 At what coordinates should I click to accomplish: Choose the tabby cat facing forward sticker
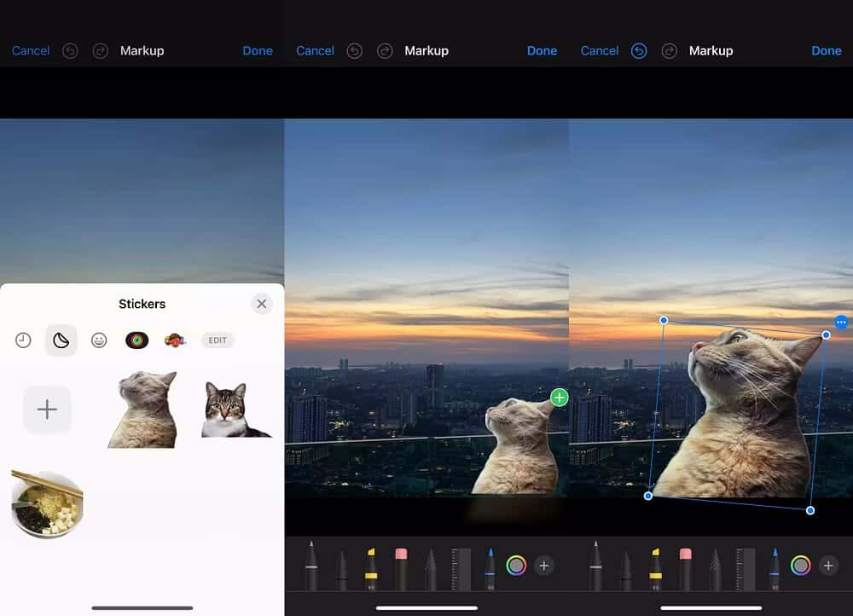pos(235,410)
